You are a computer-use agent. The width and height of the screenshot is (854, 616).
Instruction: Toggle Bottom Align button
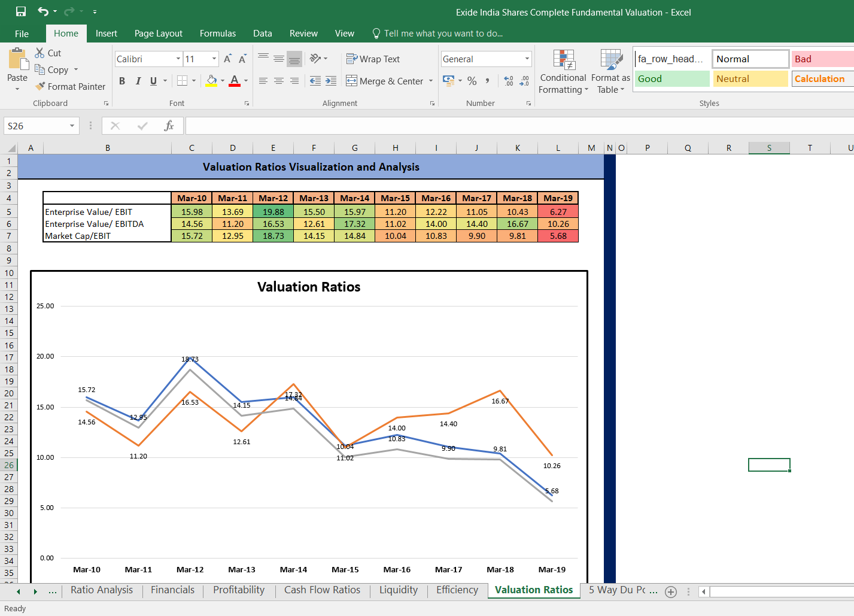click(294, 59)
